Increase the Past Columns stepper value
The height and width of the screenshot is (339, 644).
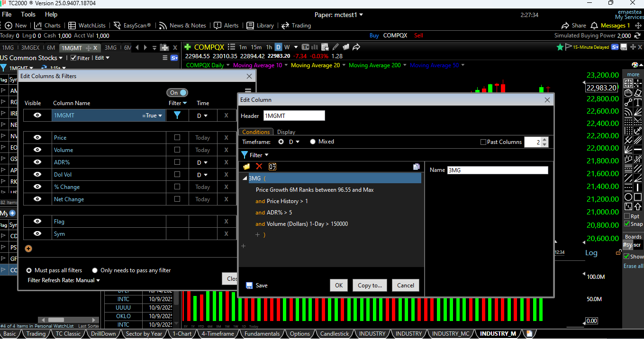click(x=544, y=139)
